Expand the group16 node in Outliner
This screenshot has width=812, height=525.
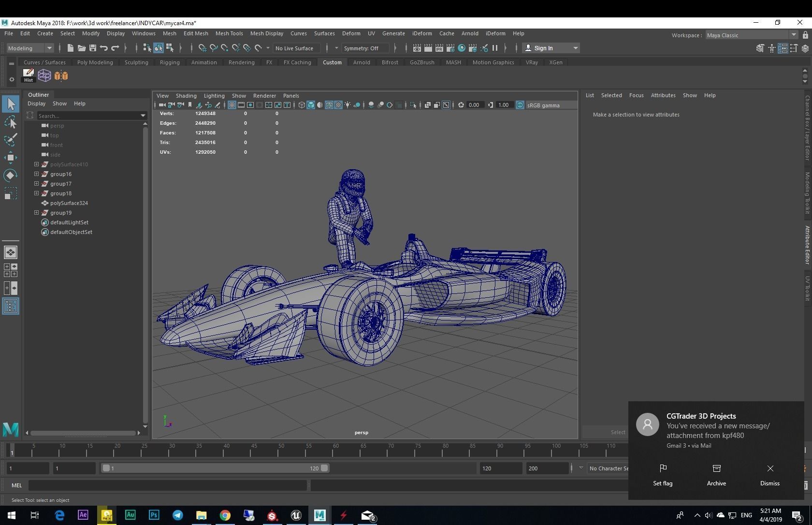tap(36, 174)
